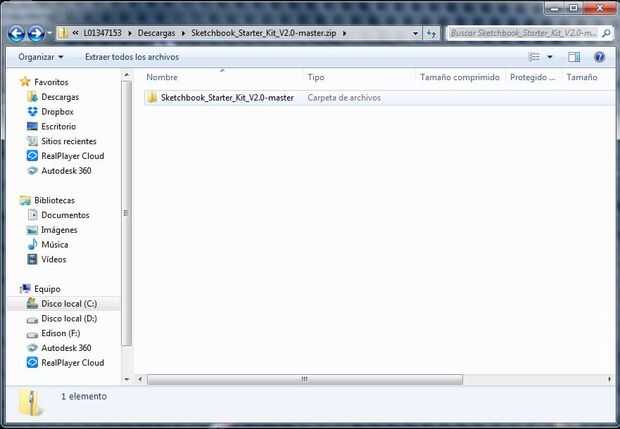Open Help with the question mark icon
The height and width of the screenshot is (429, 620).
point(599,57)
